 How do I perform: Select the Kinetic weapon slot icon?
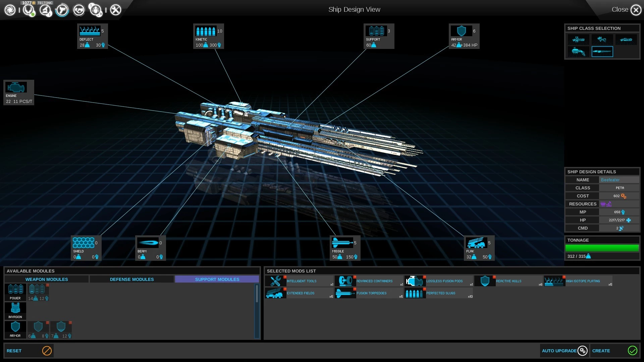click(x=205, y=31)
